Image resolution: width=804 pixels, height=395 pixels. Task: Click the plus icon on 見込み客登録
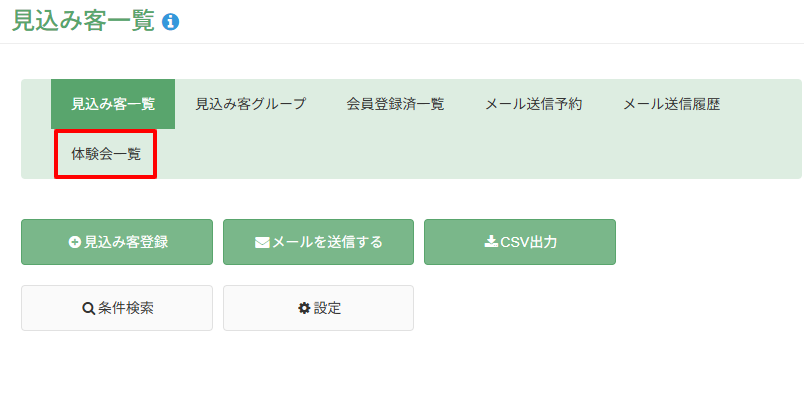click(x=75, y=242)
